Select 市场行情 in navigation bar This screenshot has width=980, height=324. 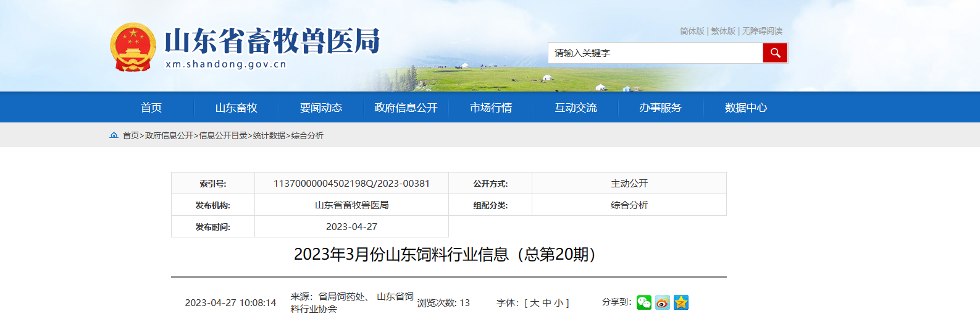point(491,108)
